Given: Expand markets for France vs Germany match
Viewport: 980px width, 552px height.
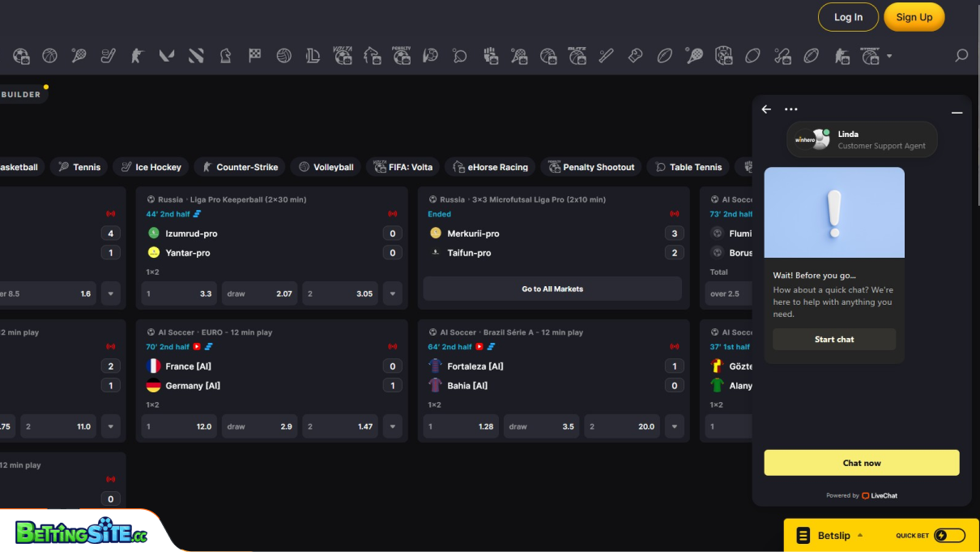Looking at the screenshot, I should coord(393,426).
